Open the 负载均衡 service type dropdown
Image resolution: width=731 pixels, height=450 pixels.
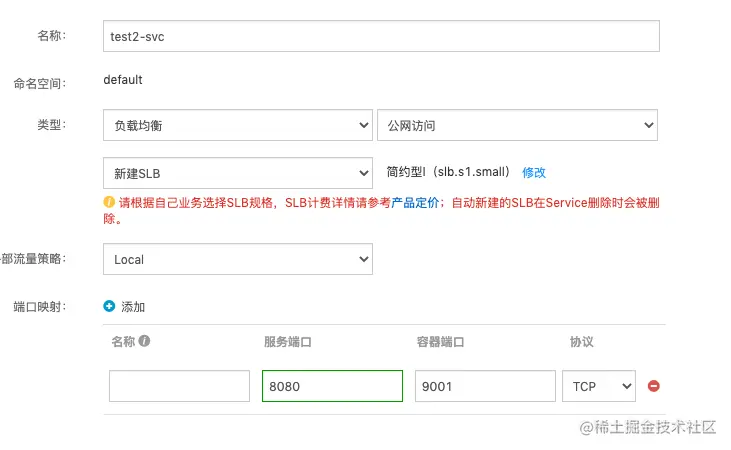tap(237, 125)
